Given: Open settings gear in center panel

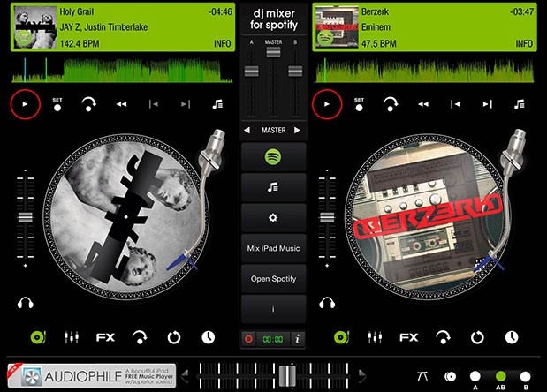Looking at the screenshot, I should click(x=273, y=218).
